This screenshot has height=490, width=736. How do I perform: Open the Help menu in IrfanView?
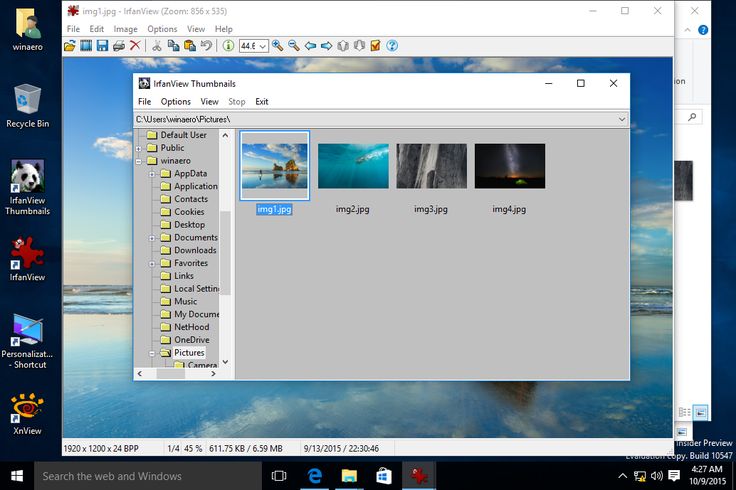(x=224, y=29)
